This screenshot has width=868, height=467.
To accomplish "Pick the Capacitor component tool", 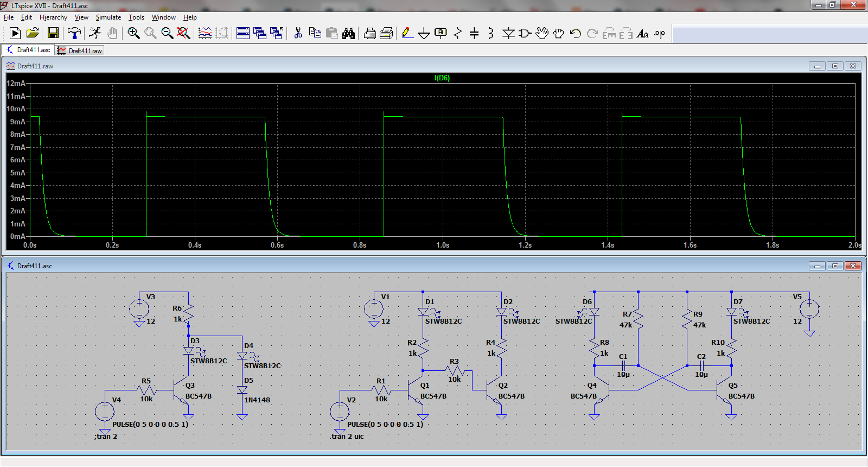I will [474, 33].
